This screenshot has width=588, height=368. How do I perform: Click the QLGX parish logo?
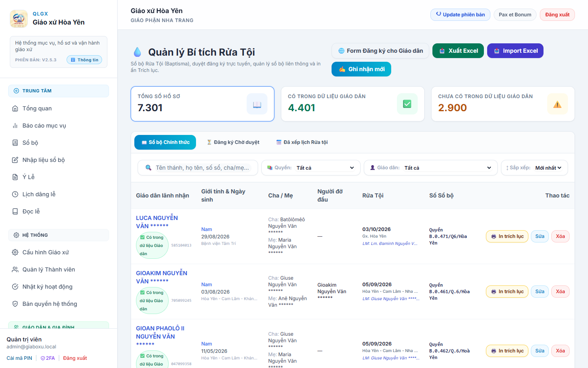(x=19, y=19)
